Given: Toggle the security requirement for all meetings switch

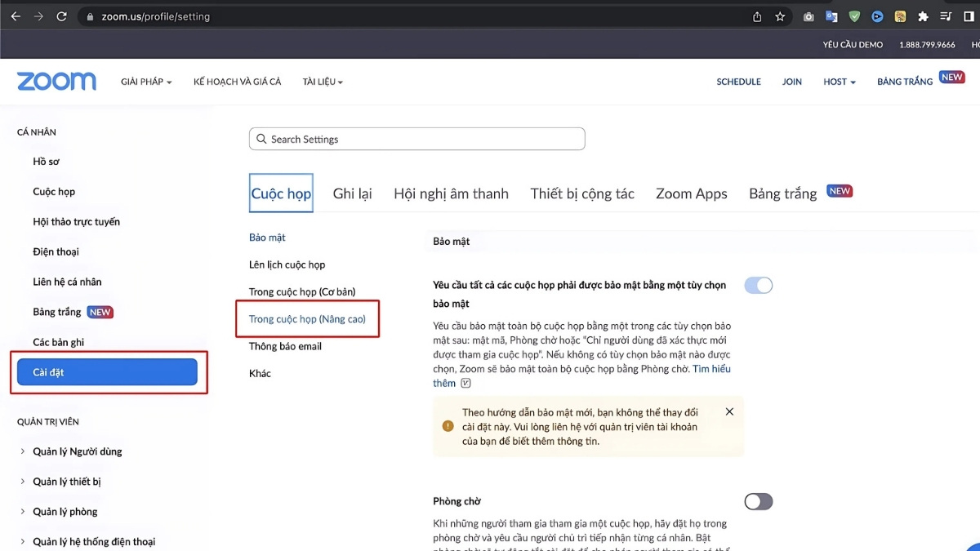Looking at the screenshot, I should tap(758, 285).
